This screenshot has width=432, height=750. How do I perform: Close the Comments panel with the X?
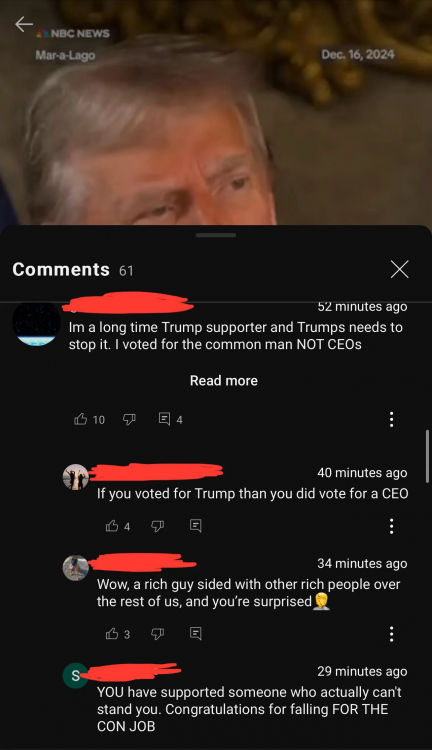point(399,269)
